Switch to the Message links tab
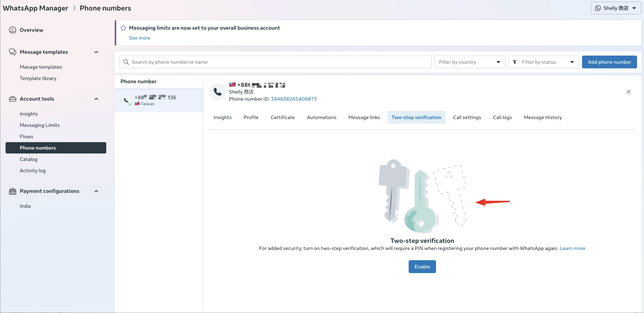 click(x=364, y=117)
